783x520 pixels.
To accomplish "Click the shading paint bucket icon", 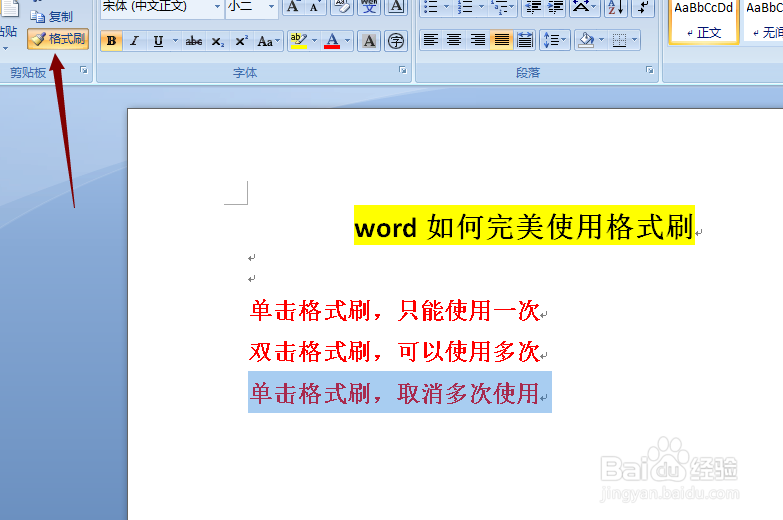I will (586, 40).
